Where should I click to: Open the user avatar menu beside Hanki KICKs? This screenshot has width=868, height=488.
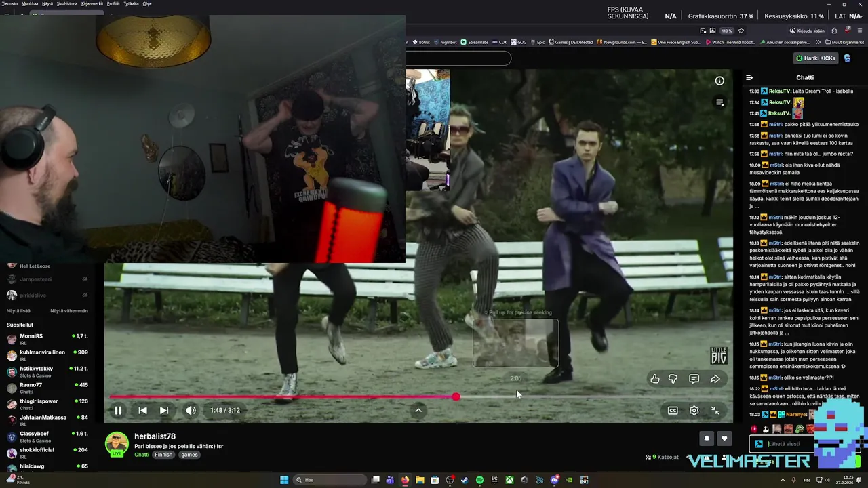(847, 58)
